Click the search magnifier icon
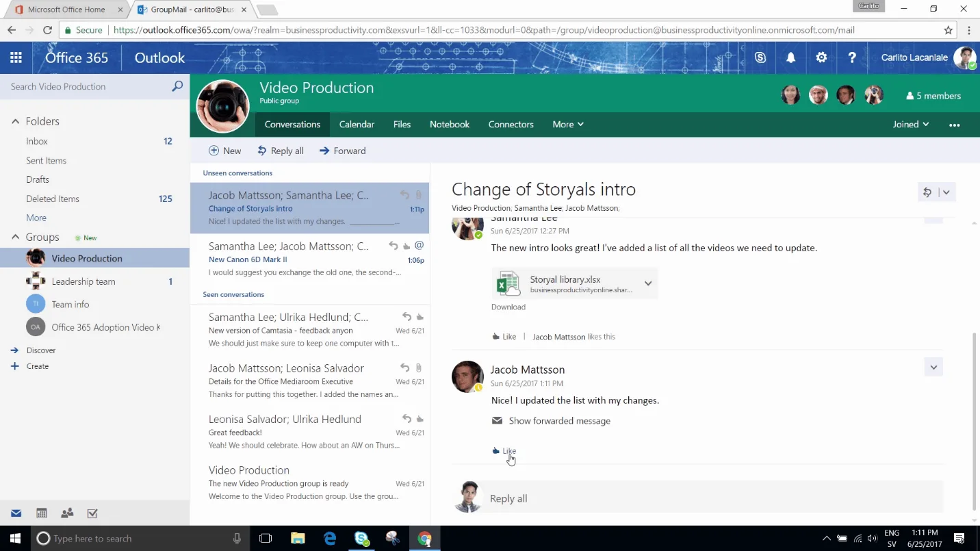The image size is (980, 551). coord(177,86)
